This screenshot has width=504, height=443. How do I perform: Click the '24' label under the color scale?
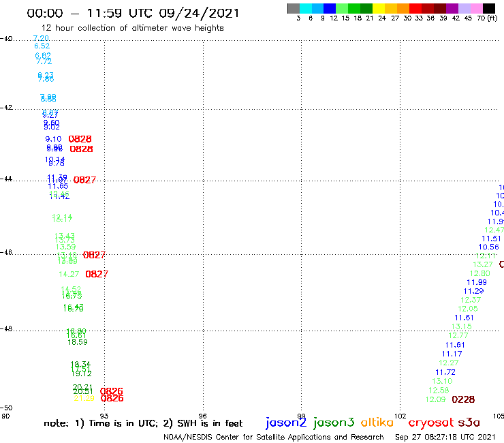pyautogui.click(x=382, y=18)
